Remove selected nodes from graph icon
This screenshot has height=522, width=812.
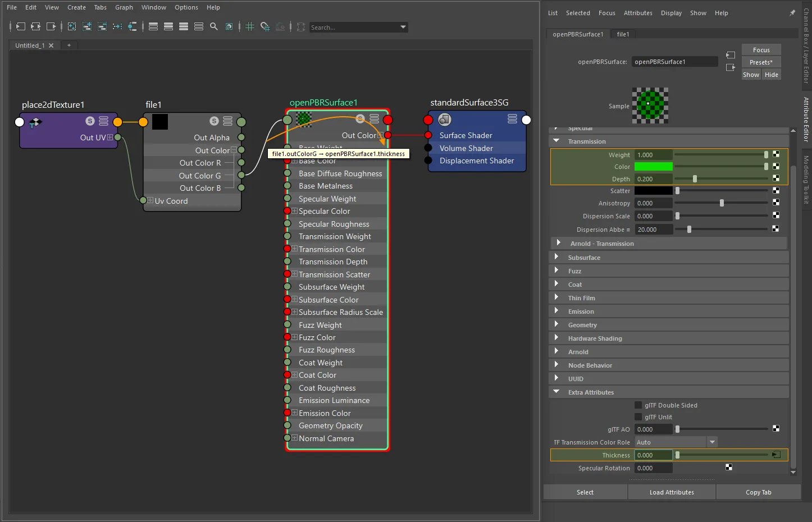tap(102, 26)
